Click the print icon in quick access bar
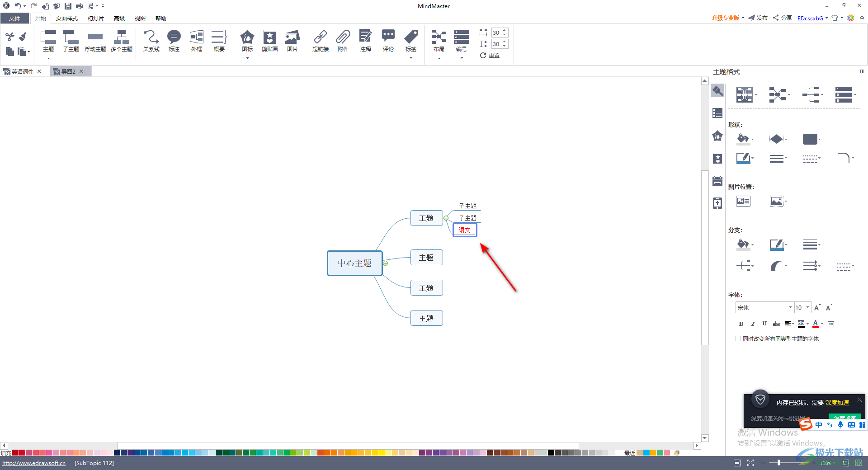The height and width of the screenshot is (470, 868). tap(79, 6)
